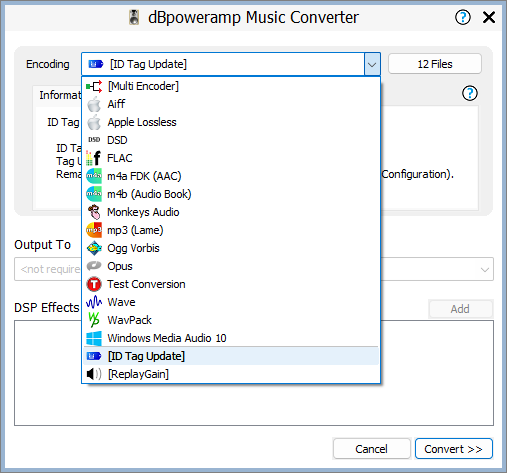Start conversion with Convert >> button
This screenshot has height=473, width=507.
[453, 449]
